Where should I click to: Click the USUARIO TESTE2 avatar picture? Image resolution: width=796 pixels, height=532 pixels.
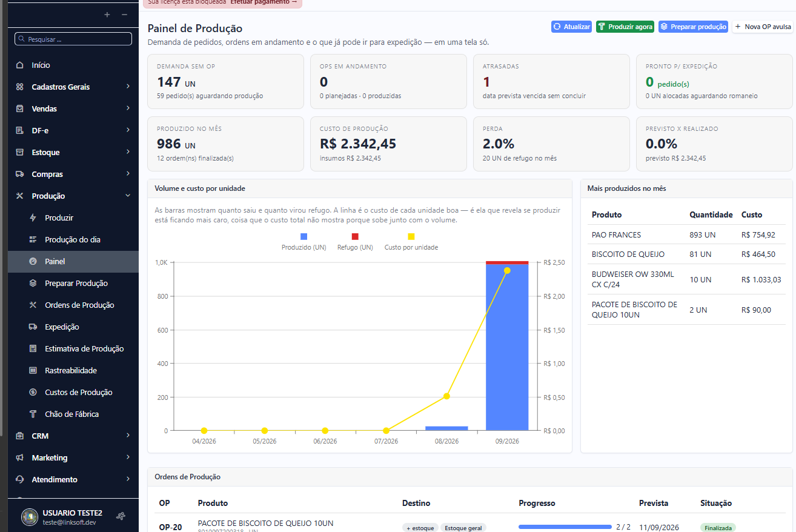(30, 517)
